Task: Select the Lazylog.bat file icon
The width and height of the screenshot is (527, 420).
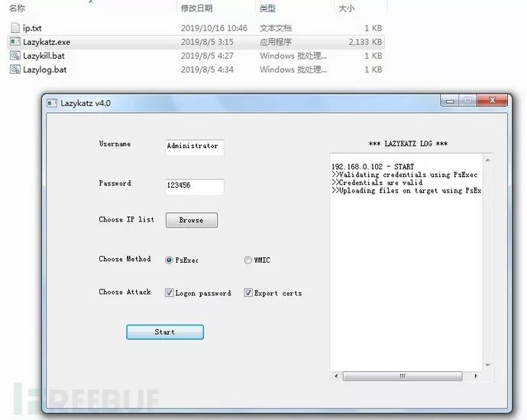Action: [15, 69]
